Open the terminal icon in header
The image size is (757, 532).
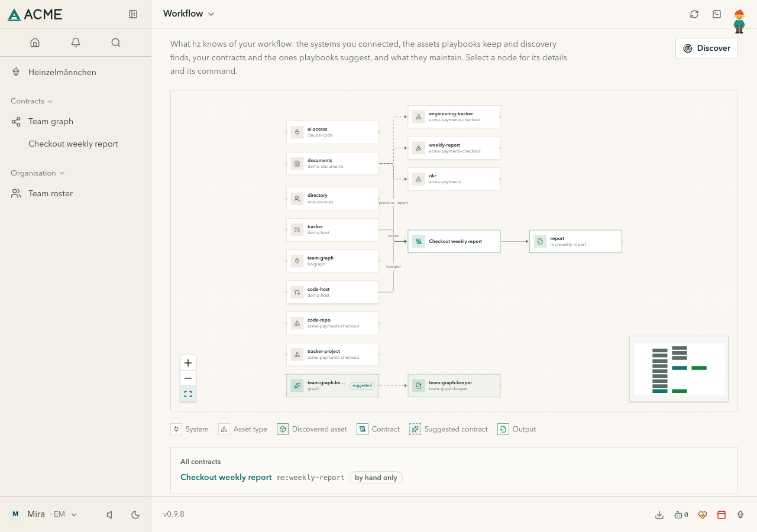[x=717, y=14]
